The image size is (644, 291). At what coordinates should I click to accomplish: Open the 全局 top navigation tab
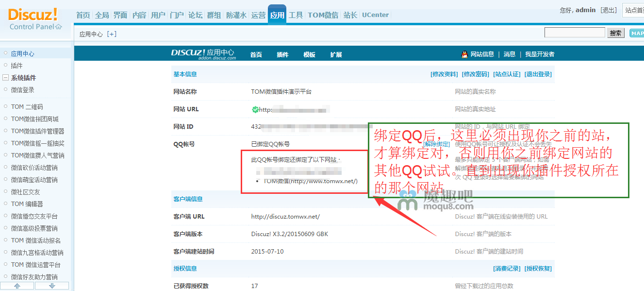click(x=102, y=15)
